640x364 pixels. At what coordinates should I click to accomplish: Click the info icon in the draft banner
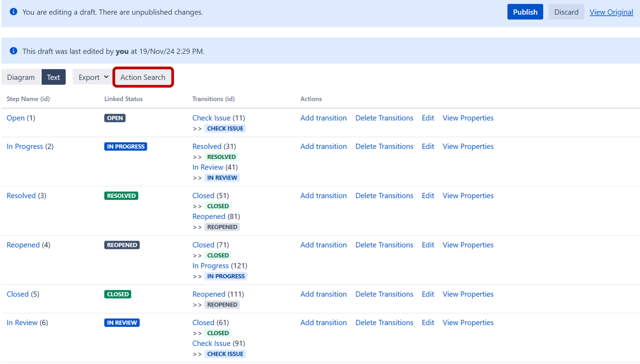(13, 12)
